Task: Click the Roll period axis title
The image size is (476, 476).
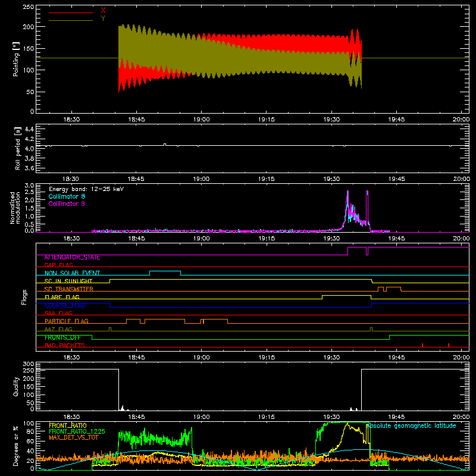Action: coord(18,149)
